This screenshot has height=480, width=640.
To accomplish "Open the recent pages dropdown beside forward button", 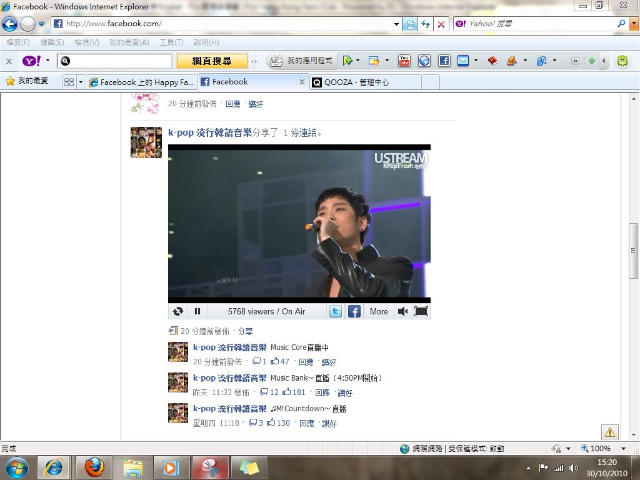I will 42,24.
